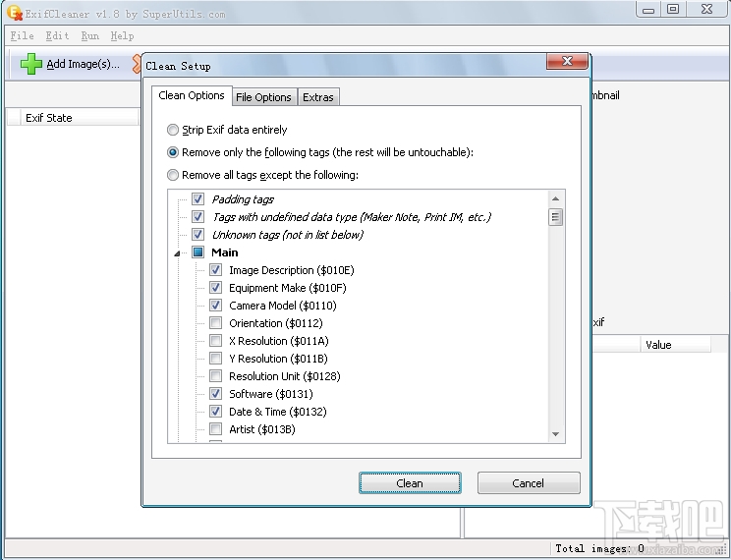731x560 pixels.
Task: Minimize the ExifCleaner window
Action: pyautogui.click(x=648, y=10)
